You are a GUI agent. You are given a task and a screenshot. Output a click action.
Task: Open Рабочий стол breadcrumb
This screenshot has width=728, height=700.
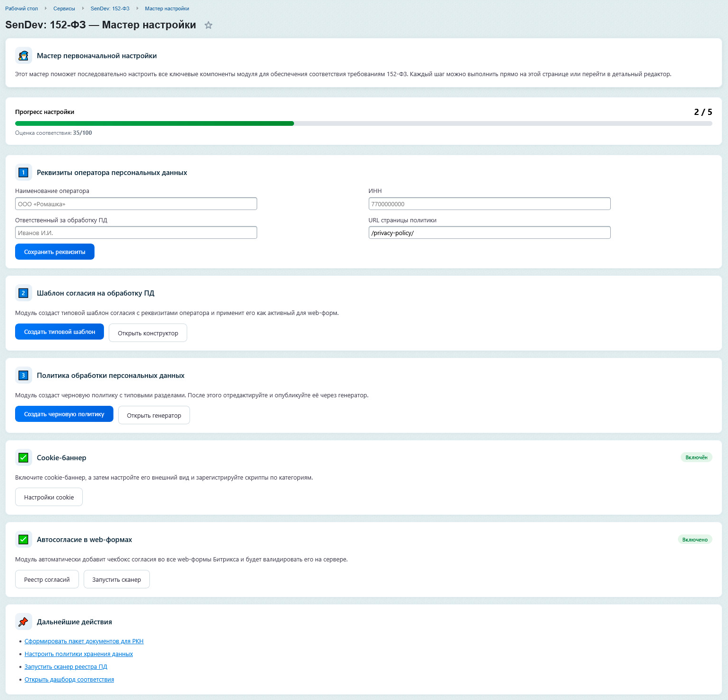(x=22, y=9)
